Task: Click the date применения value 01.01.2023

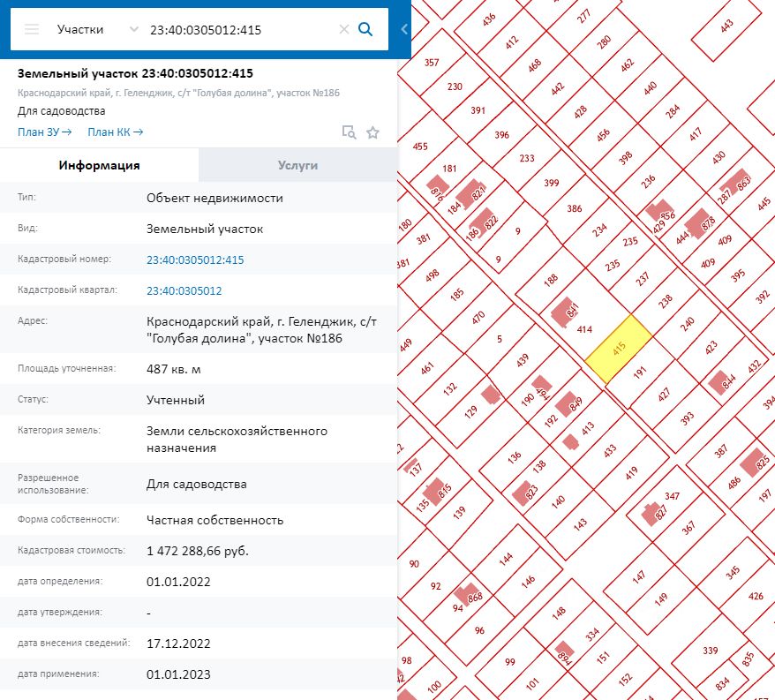Action: click(178, 674)
